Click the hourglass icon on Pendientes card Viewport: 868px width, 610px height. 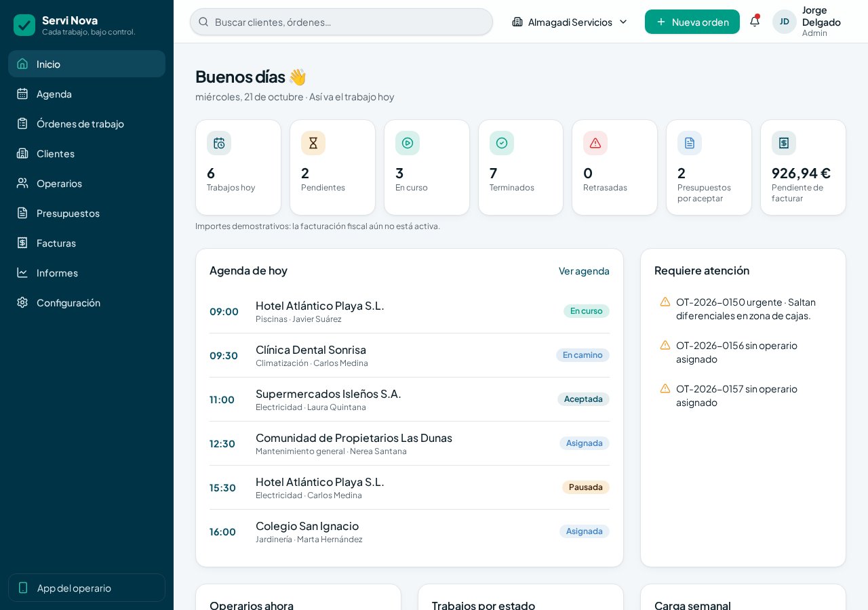pyautogui.click(x=313, y=143)
